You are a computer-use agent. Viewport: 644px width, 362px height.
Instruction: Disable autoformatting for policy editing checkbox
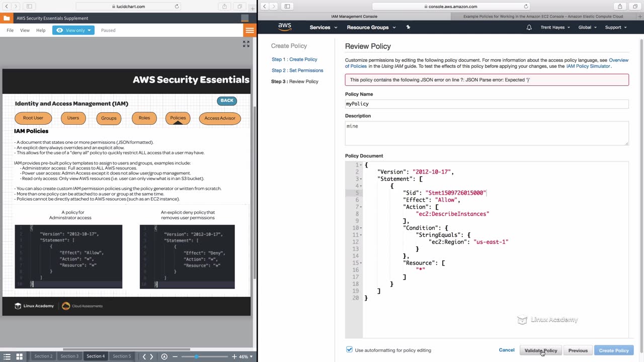(349, 350)
